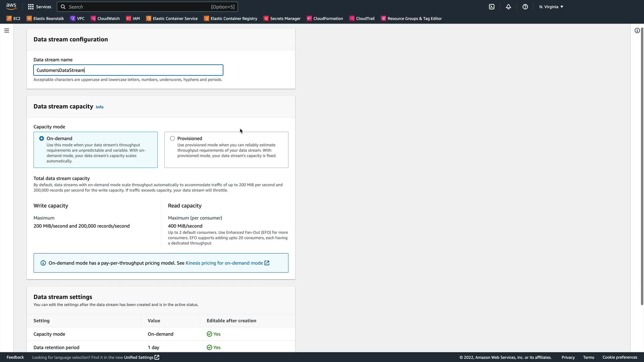Screen dimensions: 644x362
Task: Select the On-demand capacity mode
Action: click(x=42, y=138)
